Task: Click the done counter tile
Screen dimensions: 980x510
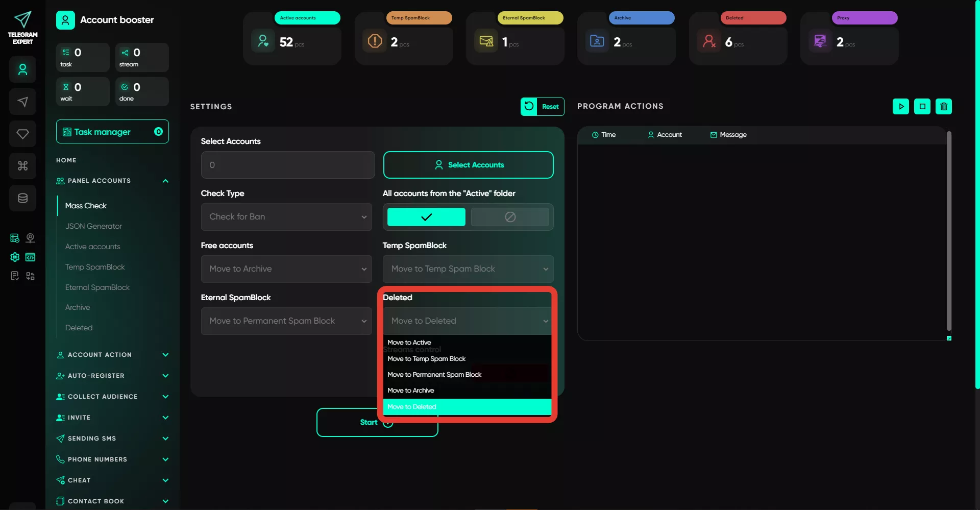Action: click(142, 91)
